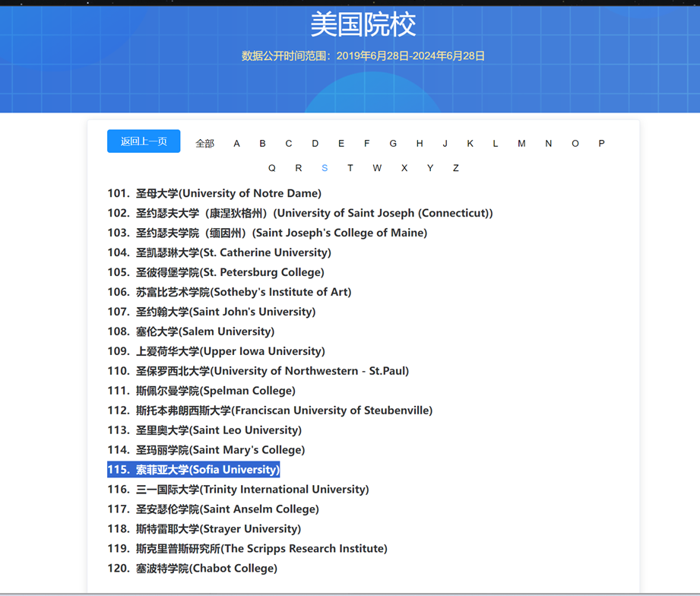Select St. Catherine University entry
Image resolution: width=700 pixels, height=596 pixels.
click(233, 252)
